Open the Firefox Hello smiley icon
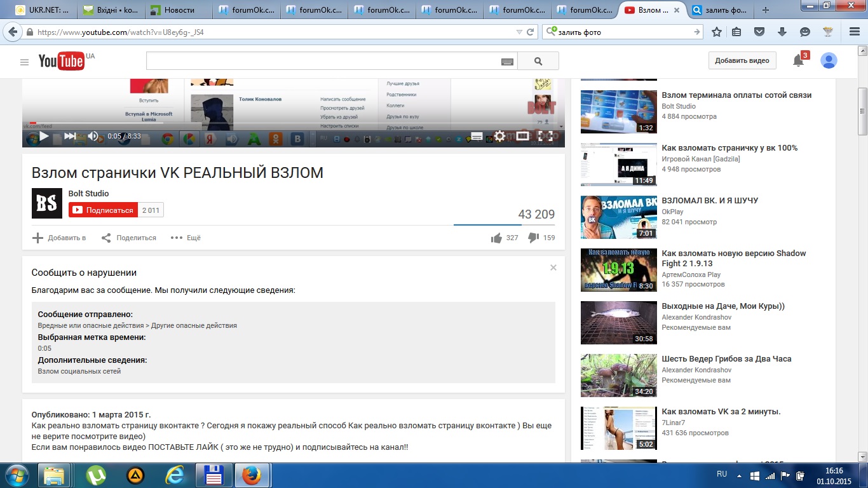This screenshot has height=488, width=868. coord(805,32)
